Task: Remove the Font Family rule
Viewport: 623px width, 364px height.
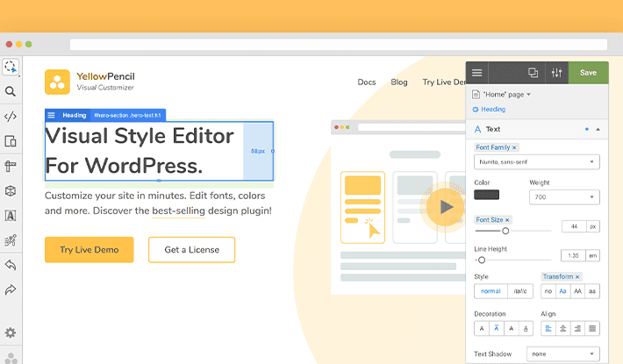Action: pyautogui.click(x=514, y=147)
